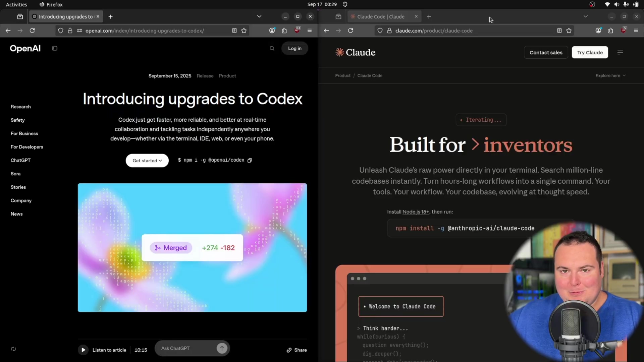This screenshot has height=362, width=644.
Task: Open Sora in OpenAI sidebar
Action: (x=16, y=174)
